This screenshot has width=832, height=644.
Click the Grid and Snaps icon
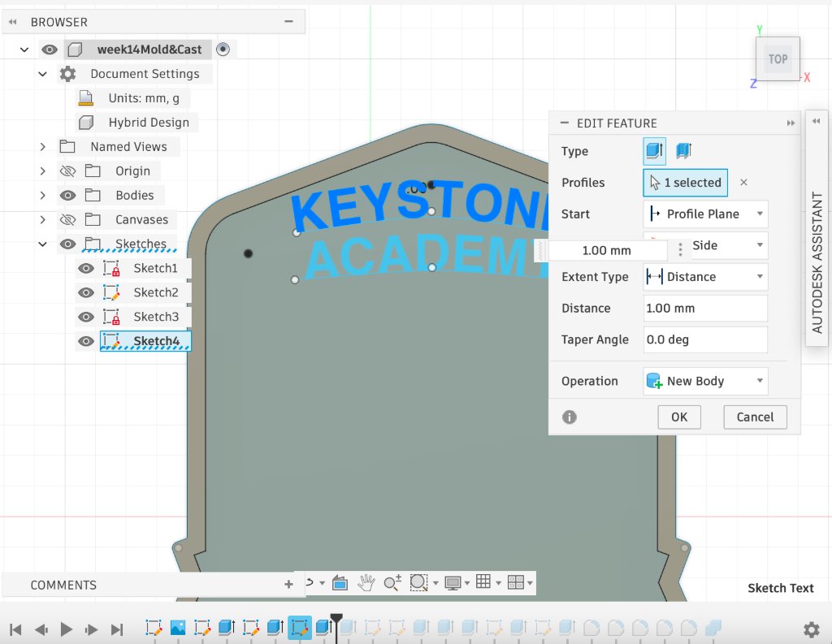point(483,582)
